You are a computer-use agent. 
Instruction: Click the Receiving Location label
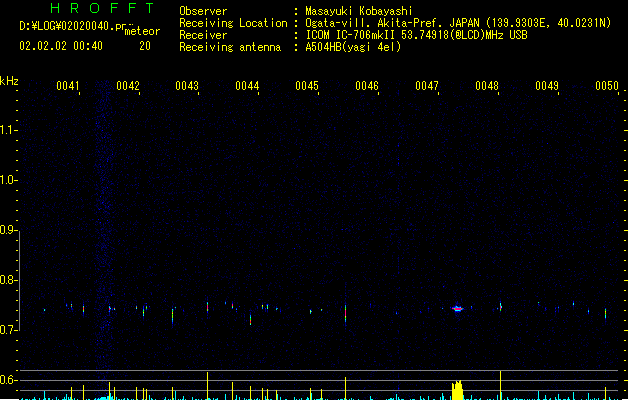(x=233, y=23)
